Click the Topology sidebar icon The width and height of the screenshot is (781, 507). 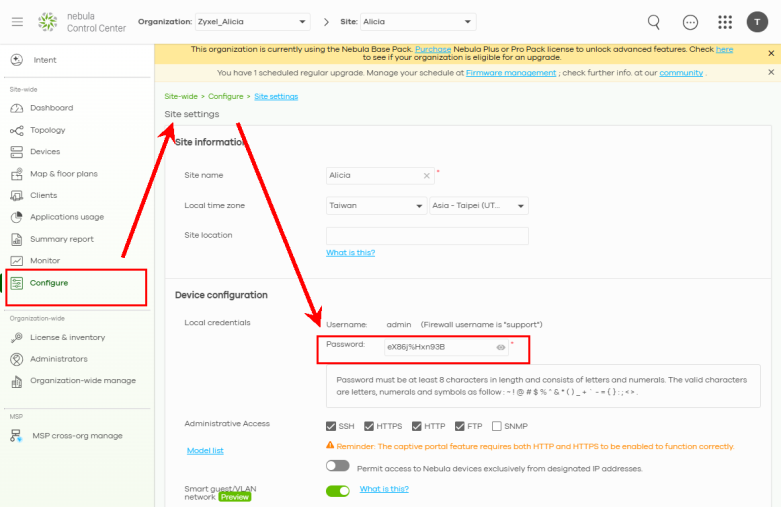[x=16, y=130]
